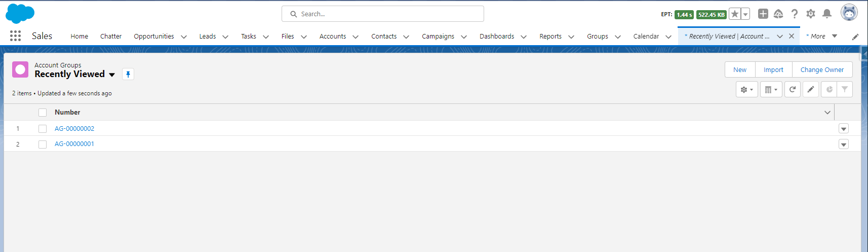
Task: Go to the Chatter tab
Action: (110, 37)
